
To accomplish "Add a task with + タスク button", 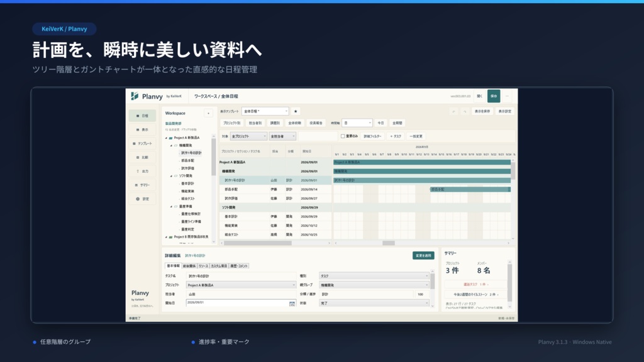I will coord(396,136).
